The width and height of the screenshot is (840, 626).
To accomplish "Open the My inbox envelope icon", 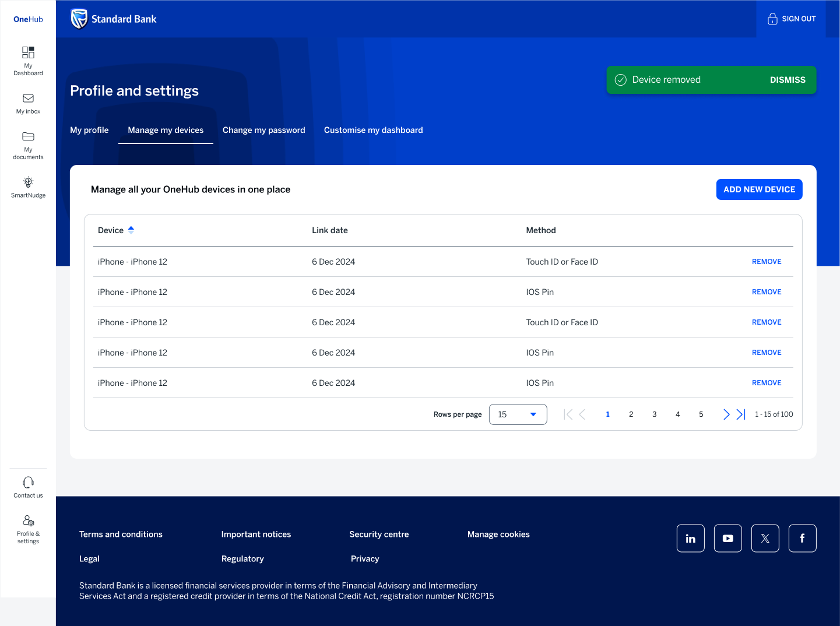I will 28,99.
